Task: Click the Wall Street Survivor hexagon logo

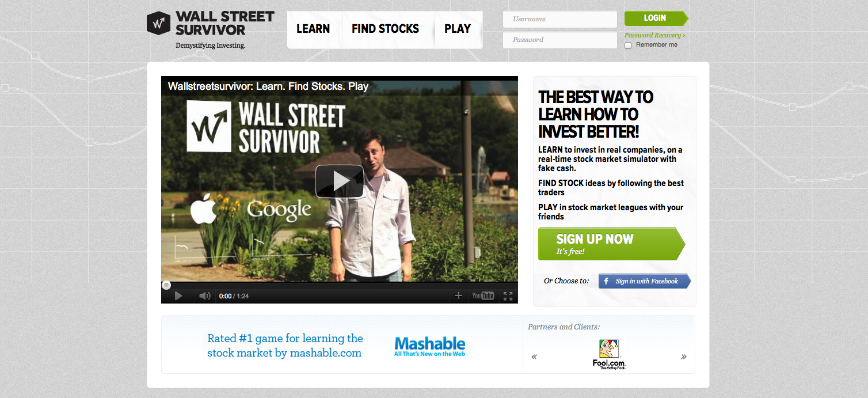Action: [158, 23]
